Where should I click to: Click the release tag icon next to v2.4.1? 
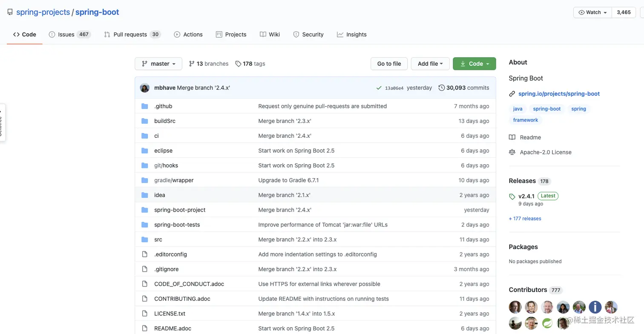click(x=512, y=197)
